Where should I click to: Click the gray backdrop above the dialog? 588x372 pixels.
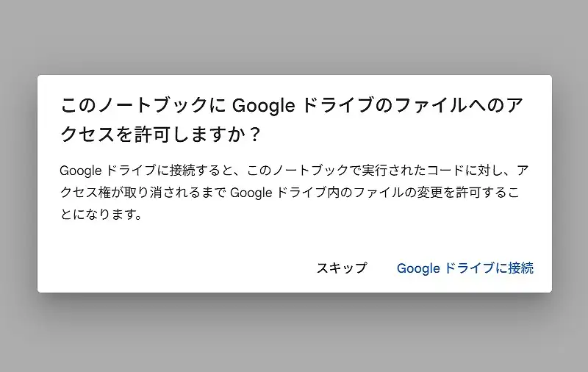click(x=294, y=37)
